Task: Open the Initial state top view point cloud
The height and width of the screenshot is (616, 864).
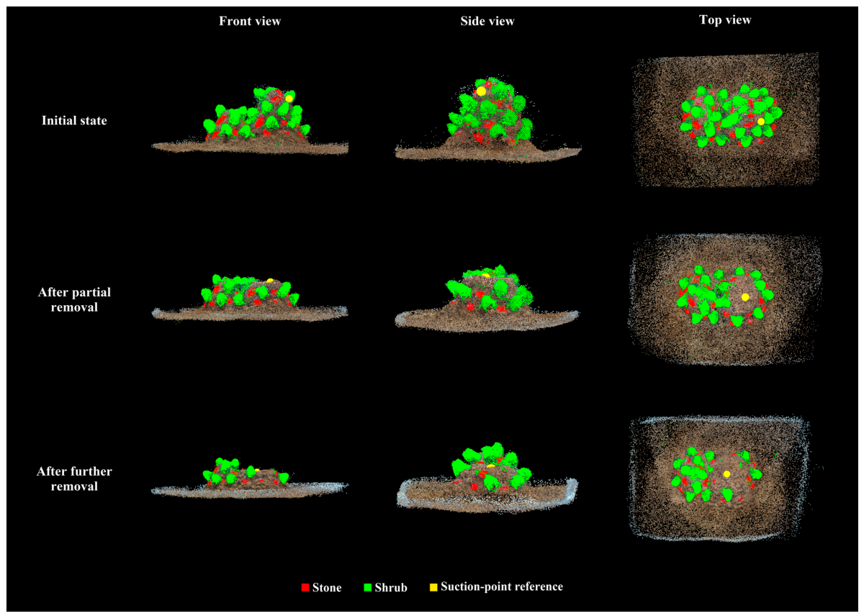Action: tap(726, 119)
